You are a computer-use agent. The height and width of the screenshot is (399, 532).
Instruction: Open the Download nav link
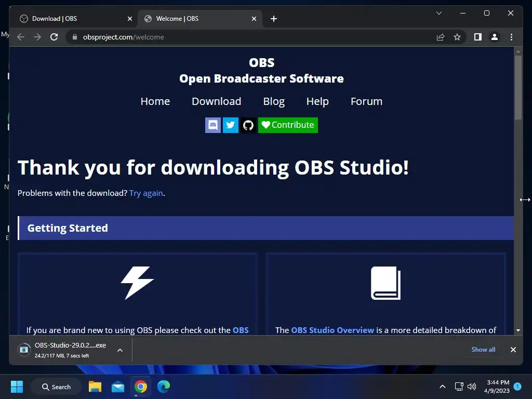[x=217, y=101]
